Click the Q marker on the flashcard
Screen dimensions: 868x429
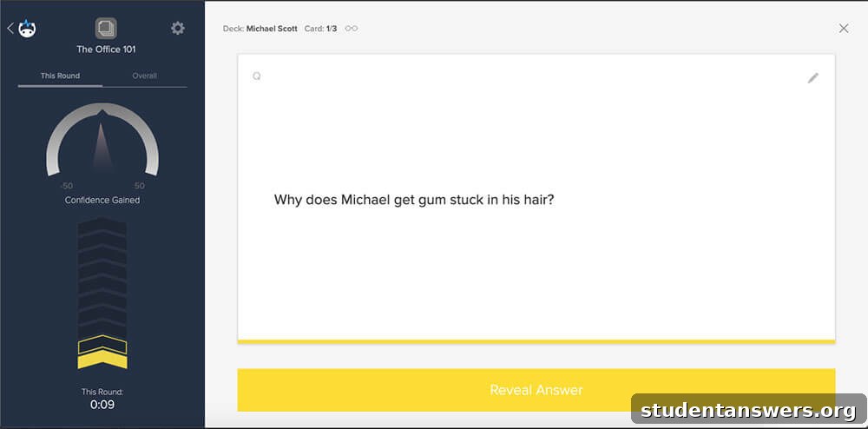[256, 76]
